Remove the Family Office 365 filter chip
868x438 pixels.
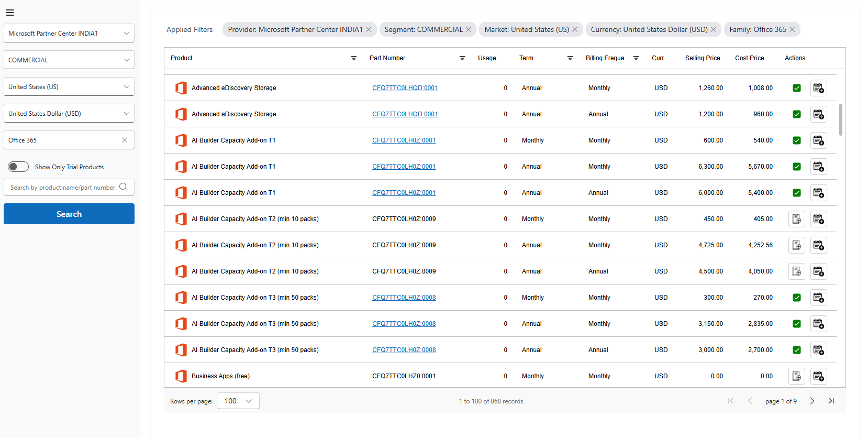[792, 29]
